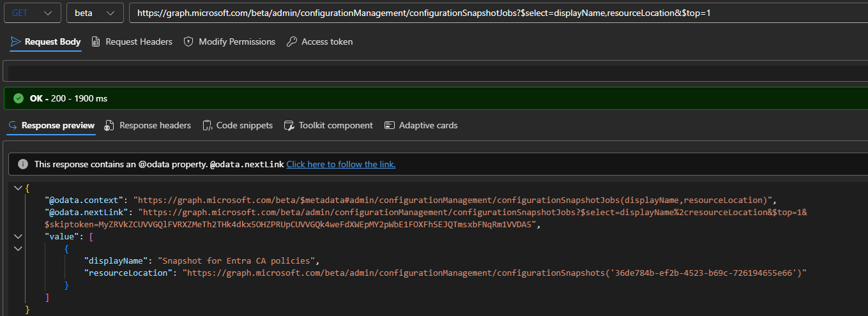
Task: Click inside the empty request body editor
Action: 434,71
